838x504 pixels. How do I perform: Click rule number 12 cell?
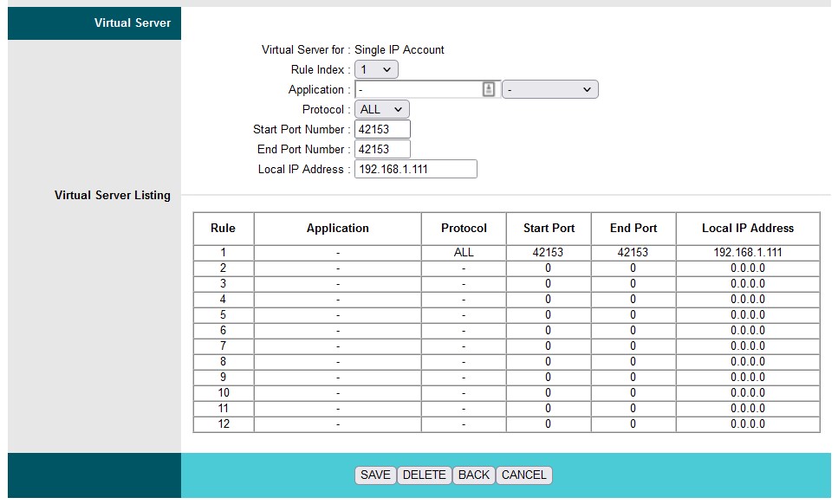224,424
